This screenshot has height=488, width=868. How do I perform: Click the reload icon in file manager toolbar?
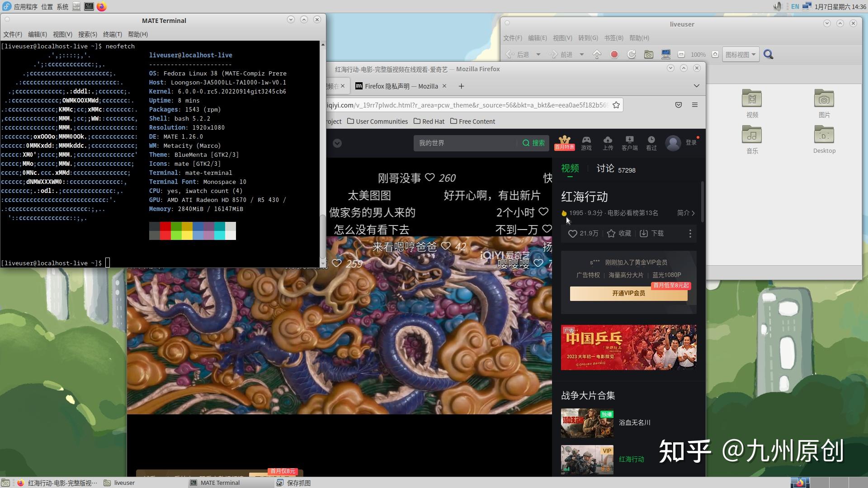(x=631, y=54)
